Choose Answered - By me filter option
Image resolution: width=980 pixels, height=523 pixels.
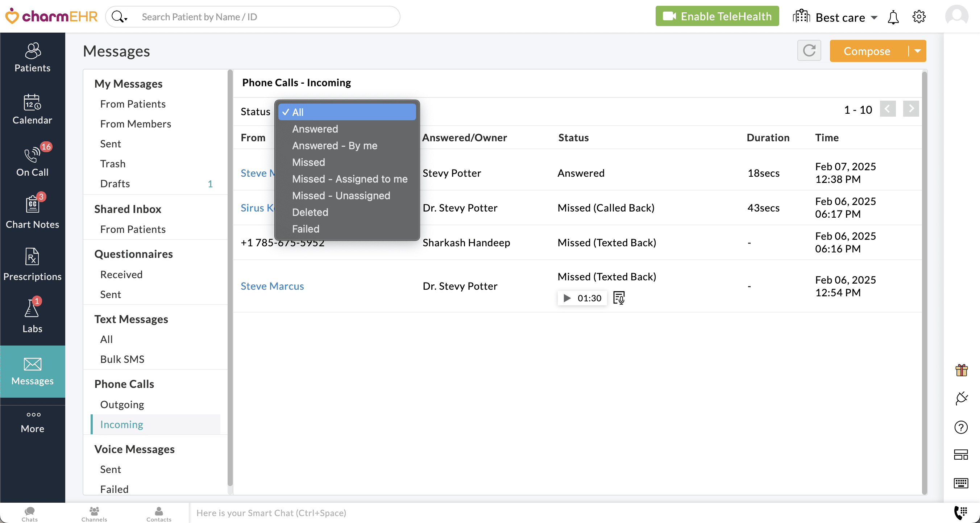(335, 146)
